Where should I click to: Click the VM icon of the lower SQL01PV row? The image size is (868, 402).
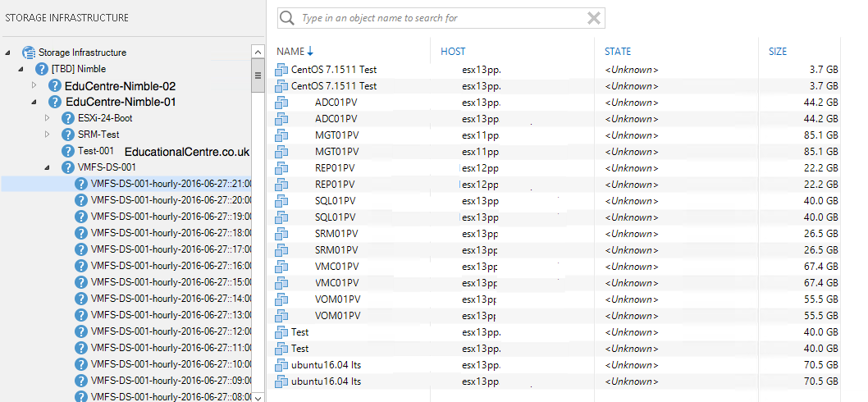(x=281, y=217)
